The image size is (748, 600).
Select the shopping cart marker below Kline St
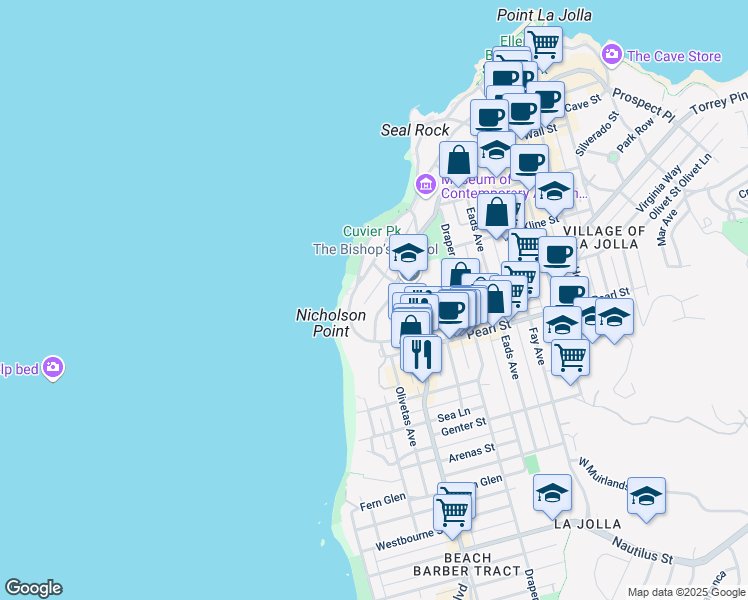[527, 246]
